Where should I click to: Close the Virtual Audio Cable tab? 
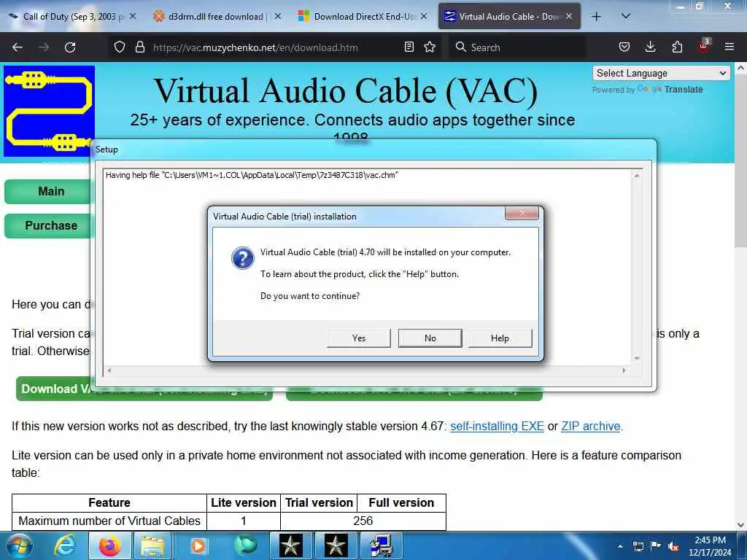tap(569, 16)
